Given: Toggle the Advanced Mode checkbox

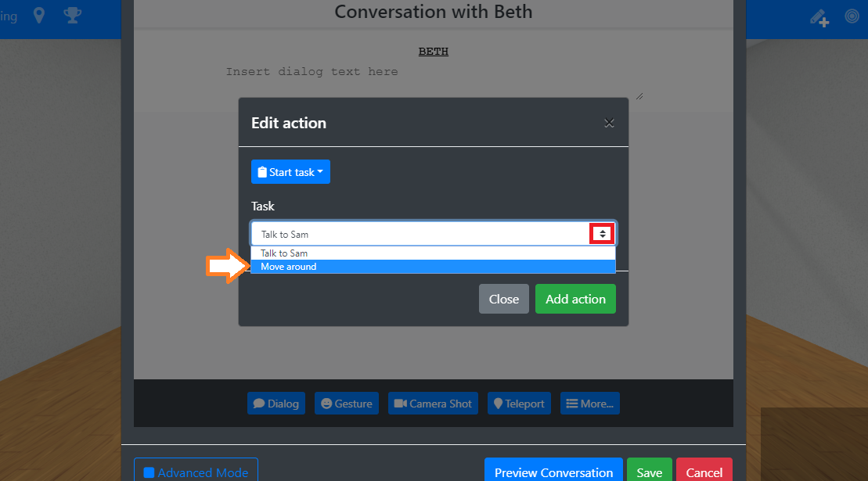Looking at the screenshot, I should (x=149, y=472).
